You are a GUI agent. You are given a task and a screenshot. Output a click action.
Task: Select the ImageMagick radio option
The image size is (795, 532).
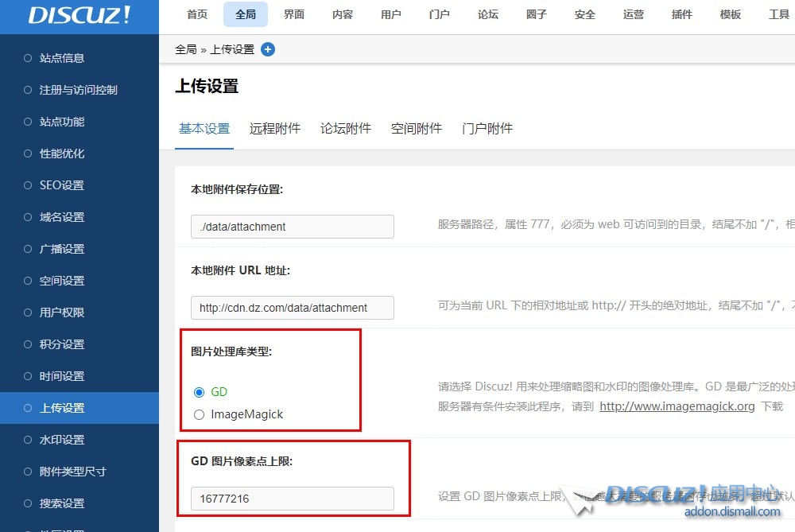click(199, 414)
